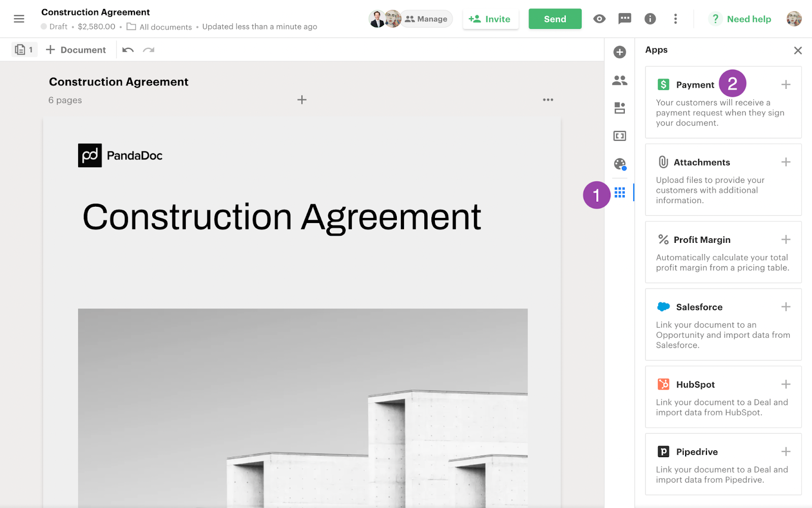The height and width of the screenshot is (508, 812).
Task: Add a new Document
Action: tap(76, 50)
